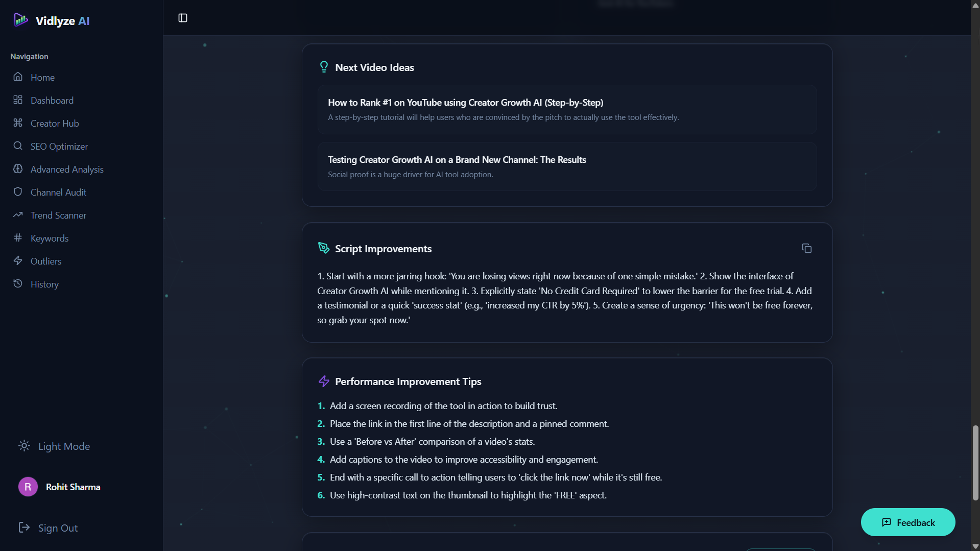Click the SEO Optimizer magnifier icon
980x551 pixels.
coord(18,146)
